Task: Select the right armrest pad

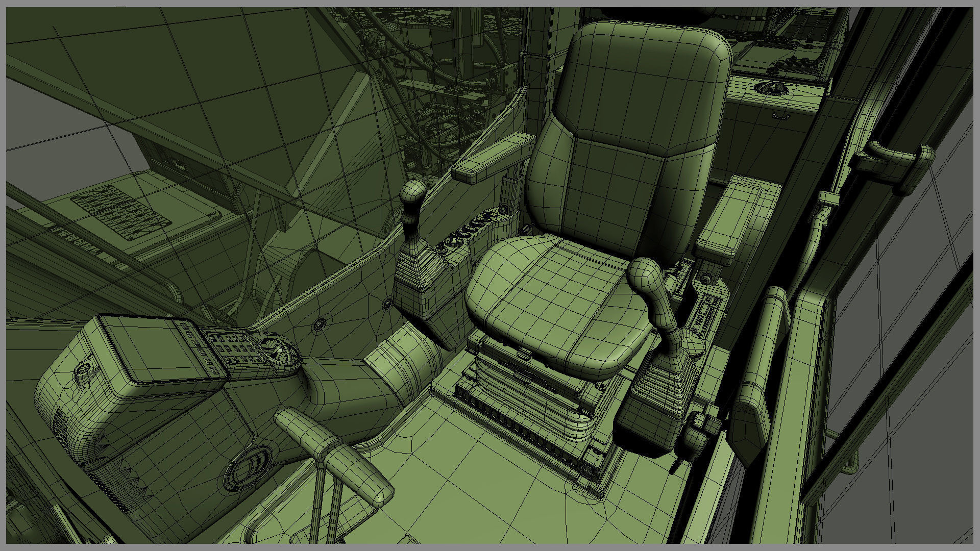Action: (x=728, y=223)
